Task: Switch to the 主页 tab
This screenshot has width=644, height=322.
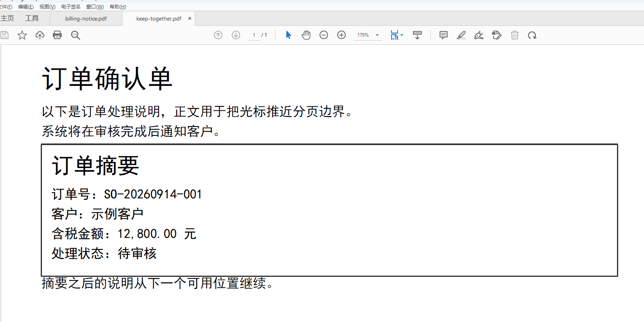Action: pyautogui.click(x=7, y=19)
